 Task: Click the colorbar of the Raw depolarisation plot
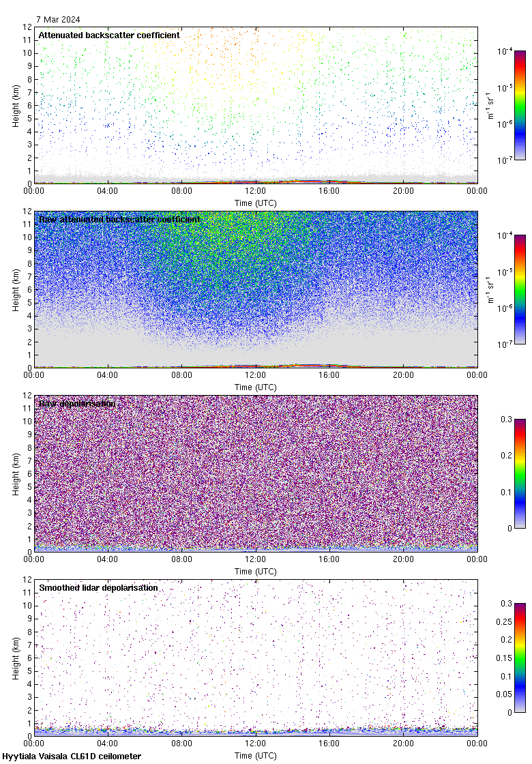click(520, 473)
